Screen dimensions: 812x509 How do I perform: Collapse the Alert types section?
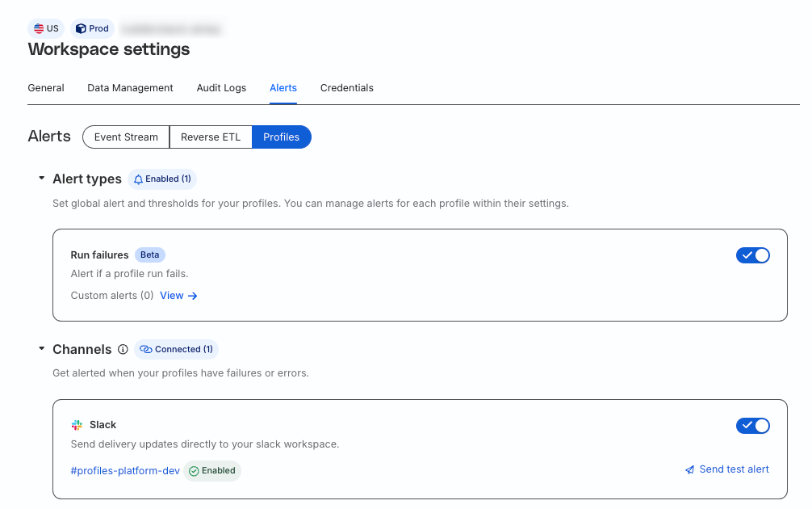click(x=41, y=179)
